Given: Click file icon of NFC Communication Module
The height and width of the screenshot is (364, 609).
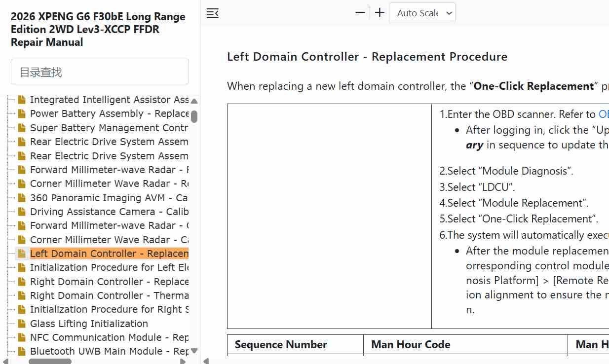Looking at the screenshot, I should (x=21, y=337).
